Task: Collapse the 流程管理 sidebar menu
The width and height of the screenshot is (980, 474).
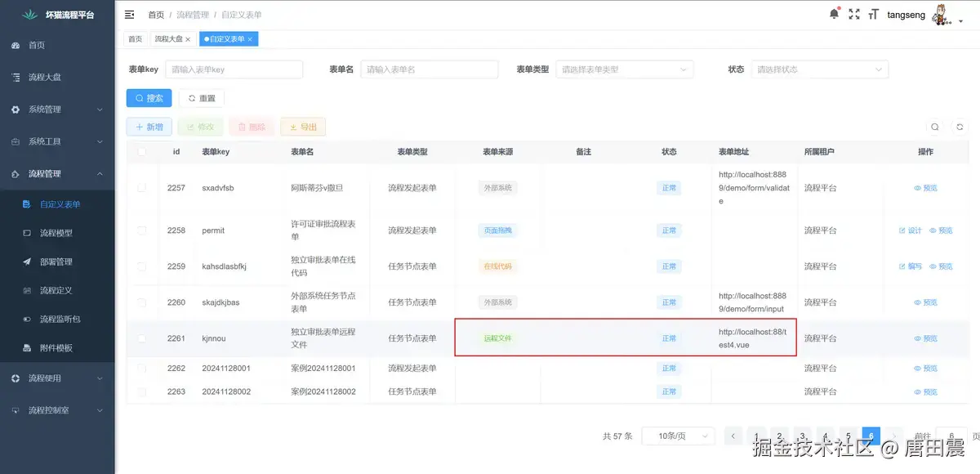Action: coord(57,173)
